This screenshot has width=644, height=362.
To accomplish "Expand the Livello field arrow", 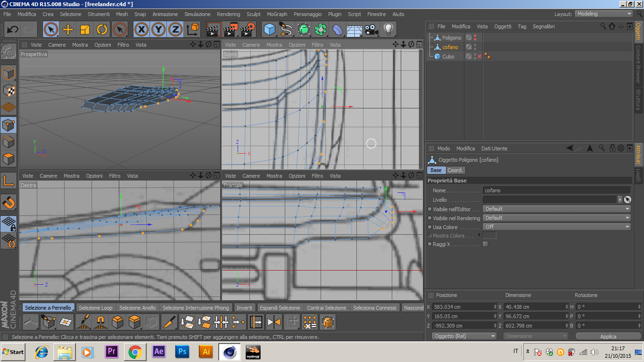I will coord(620,199).
